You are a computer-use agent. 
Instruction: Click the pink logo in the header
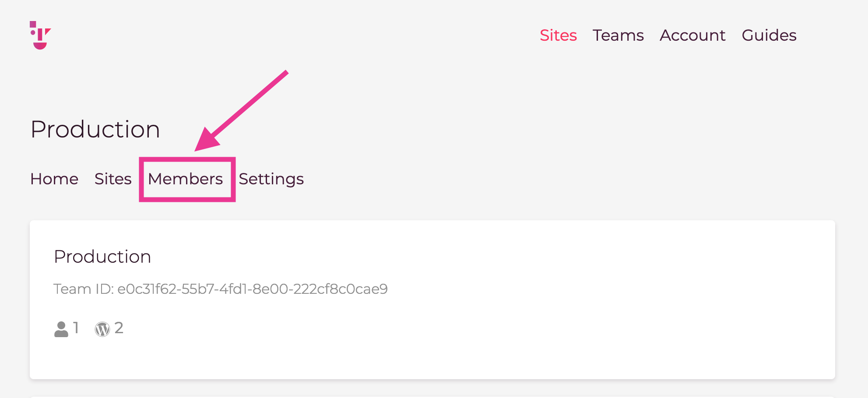[40, 35]
